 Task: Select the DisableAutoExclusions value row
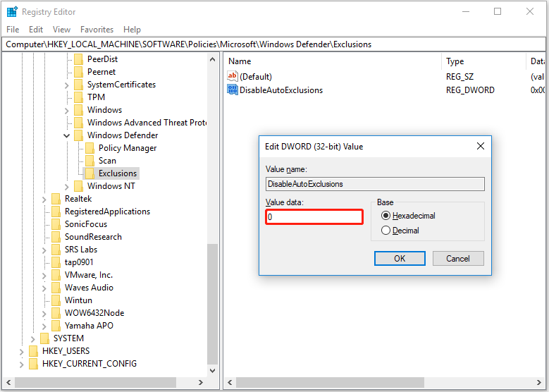click(281, 90)
